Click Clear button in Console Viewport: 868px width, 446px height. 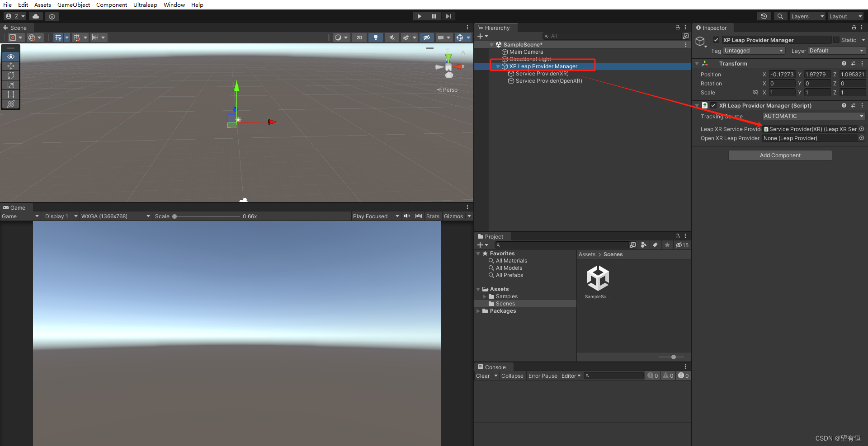click(x=483, y=376)
